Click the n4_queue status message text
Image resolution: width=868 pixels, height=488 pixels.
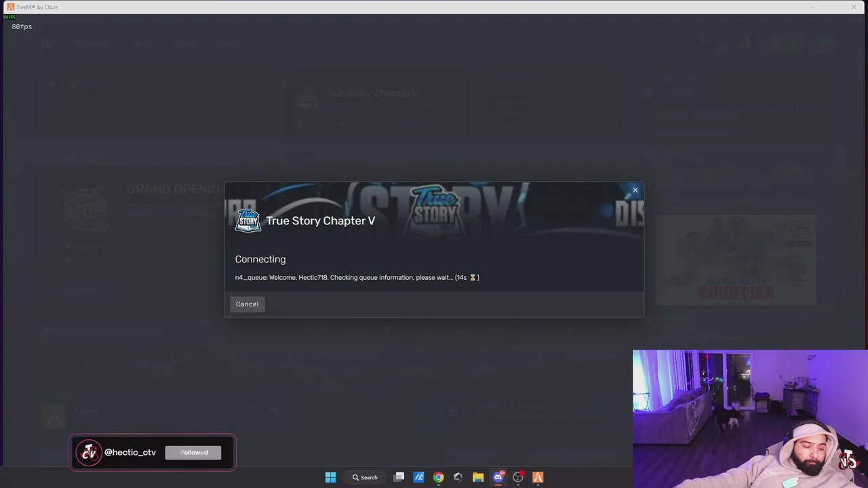pos(357,277)
